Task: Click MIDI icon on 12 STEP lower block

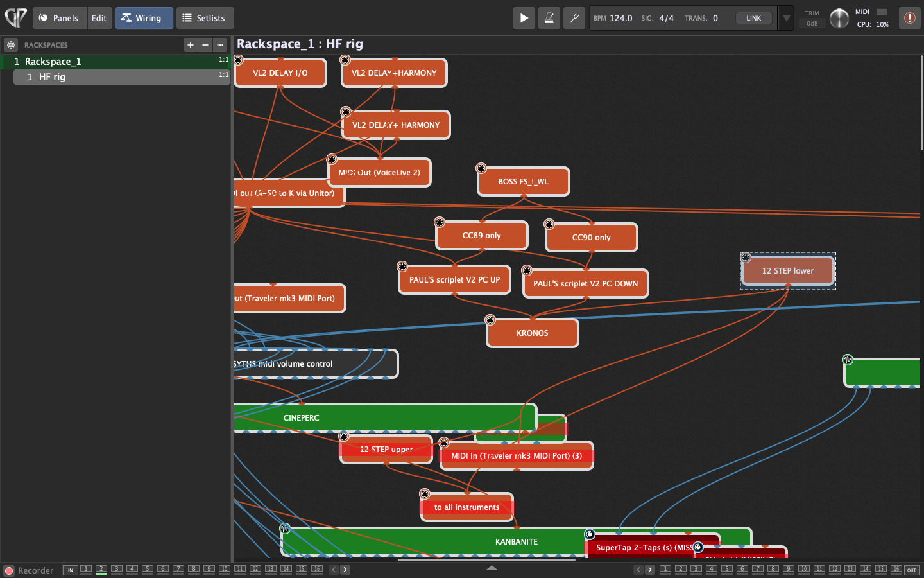Action: coord(746,258)
